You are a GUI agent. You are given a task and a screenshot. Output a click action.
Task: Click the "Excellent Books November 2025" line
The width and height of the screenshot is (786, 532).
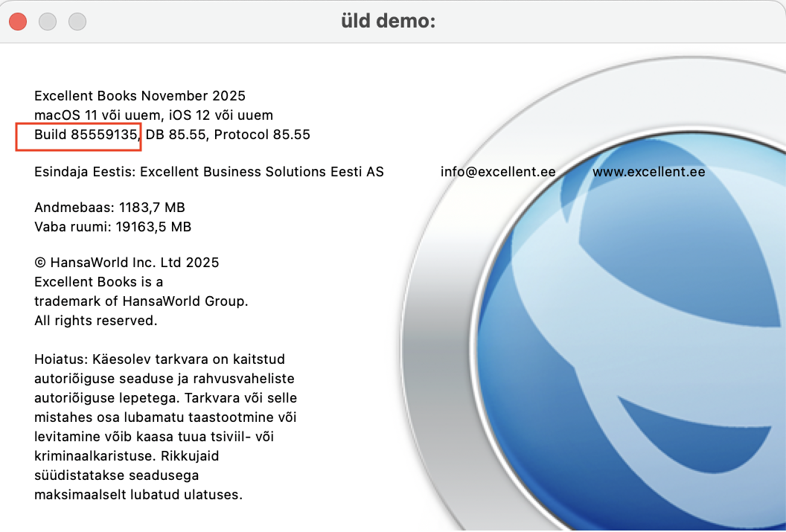click(140, 96)
